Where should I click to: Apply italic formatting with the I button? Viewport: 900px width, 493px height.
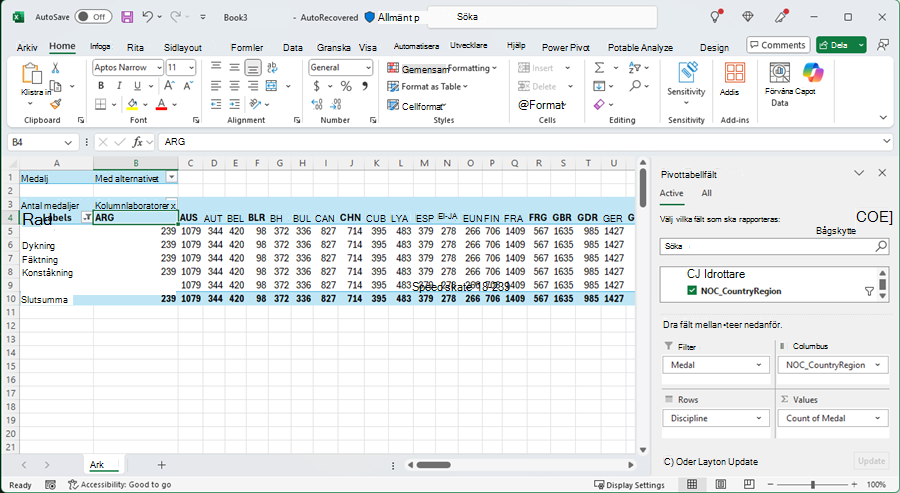tap(119, 86)
